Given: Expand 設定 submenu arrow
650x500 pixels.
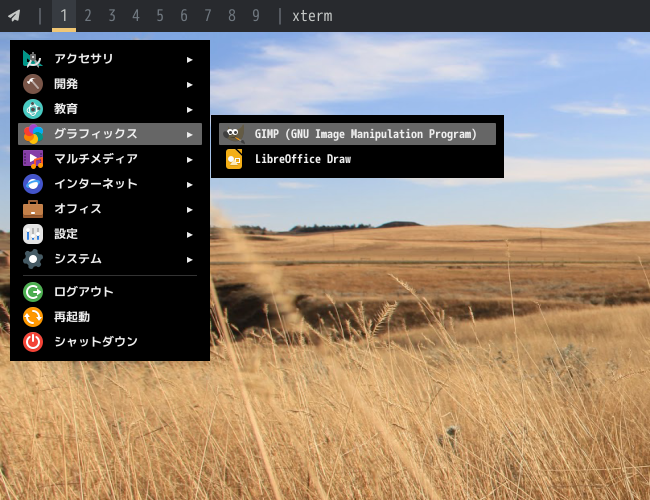Looking at the screenshot, I should (x=189, y=235).
